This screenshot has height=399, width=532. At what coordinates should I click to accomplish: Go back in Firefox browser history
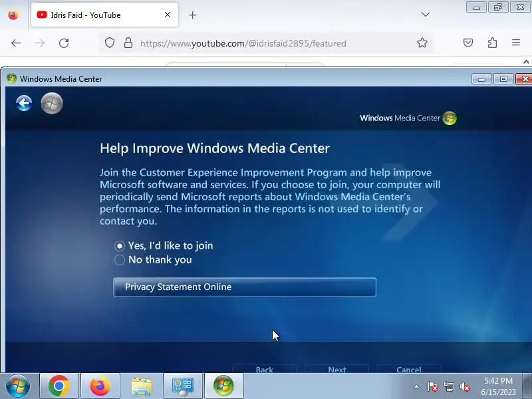(16, 43)
